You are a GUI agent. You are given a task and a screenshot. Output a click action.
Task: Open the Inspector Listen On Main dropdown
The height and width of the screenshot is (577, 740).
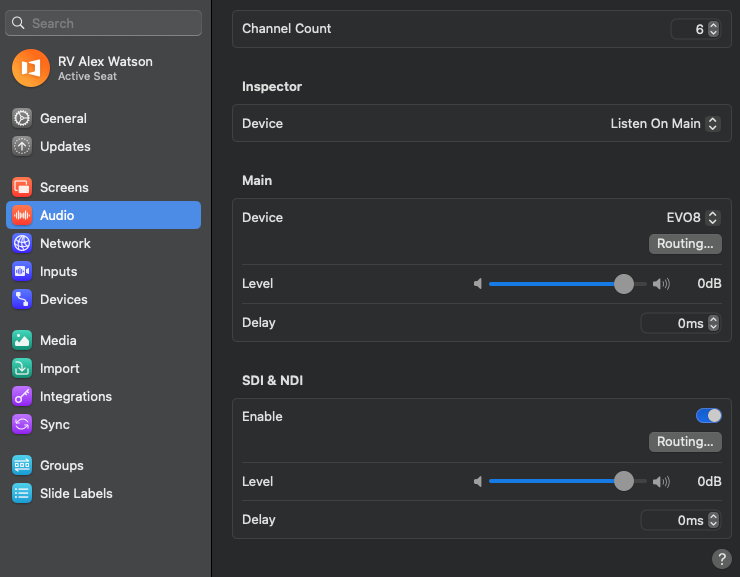coord(665,124)
